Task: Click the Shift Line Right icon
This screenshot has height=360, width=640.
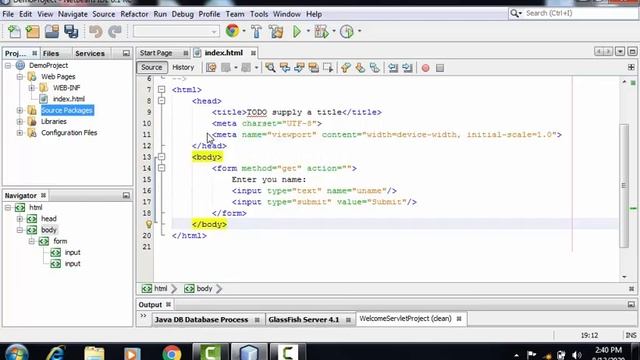Action: click(407, 68)
